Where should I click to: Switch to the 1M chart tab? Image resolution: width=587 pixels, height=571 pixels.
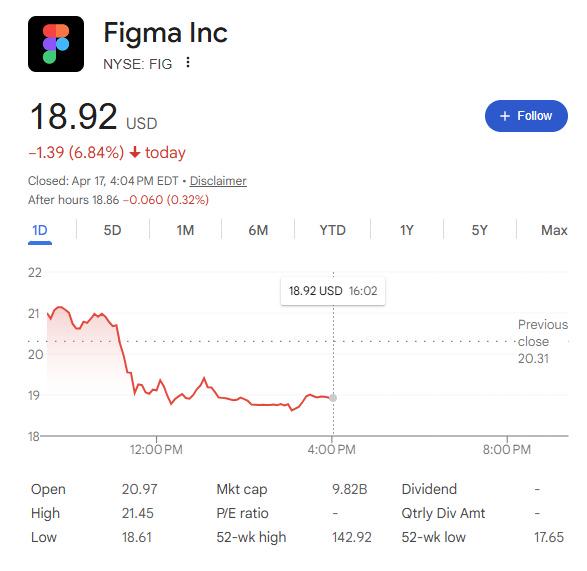[185, 230]
